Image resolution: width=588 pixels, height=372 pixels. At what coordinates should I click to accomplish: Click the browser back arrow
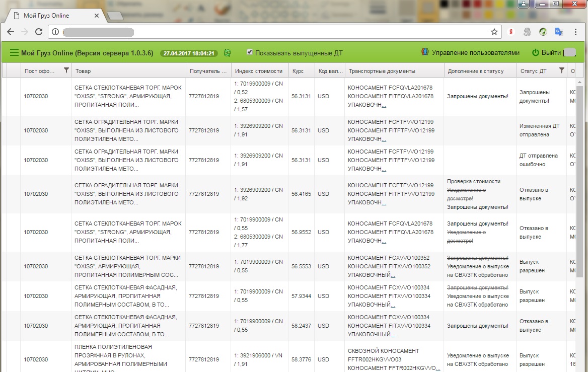(11, 32)
